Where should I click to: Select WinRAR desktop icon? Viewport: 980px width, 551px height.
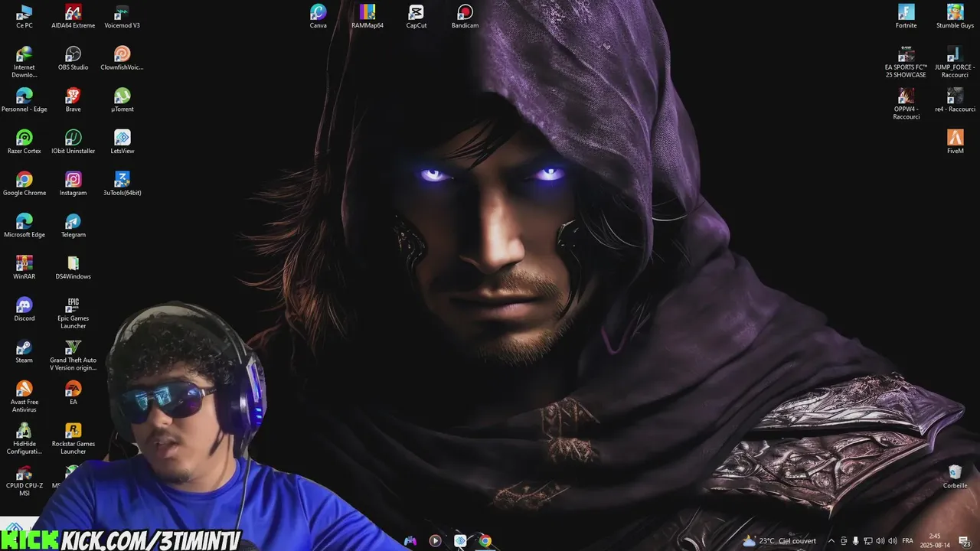point(24,268)
